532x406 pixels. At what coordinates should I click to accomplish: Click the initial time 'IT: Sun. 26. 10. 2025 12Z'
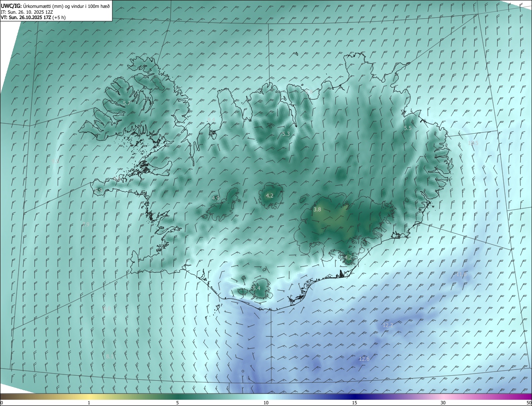click(27, 12)
